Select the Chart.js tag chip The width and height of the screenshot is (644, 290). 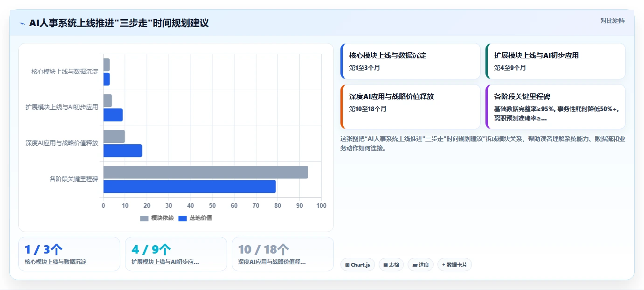coord(358,265)
